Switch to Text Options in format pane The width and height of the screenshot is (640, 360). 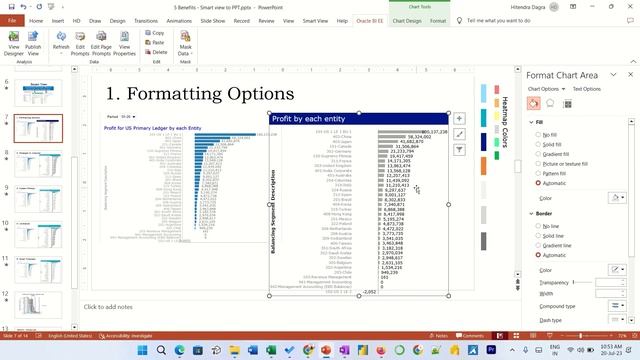[x=587, y=89]
